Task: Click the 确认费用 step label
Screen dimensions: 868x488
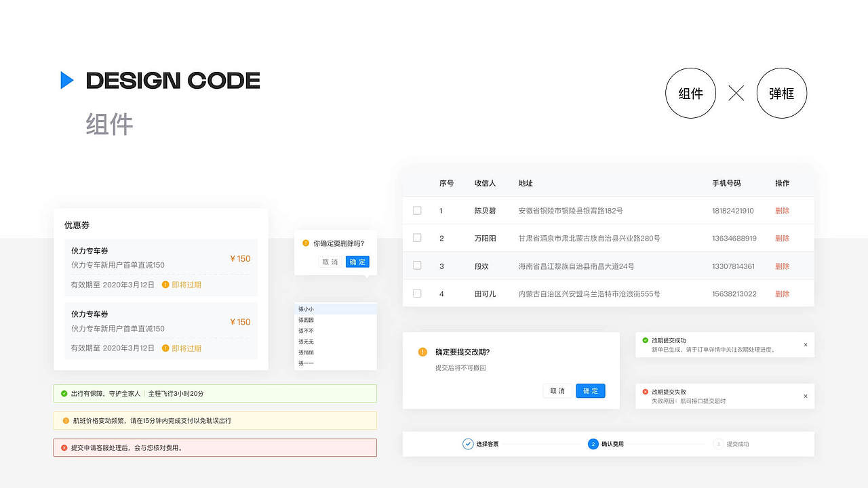Action: [x=612, y=444]
